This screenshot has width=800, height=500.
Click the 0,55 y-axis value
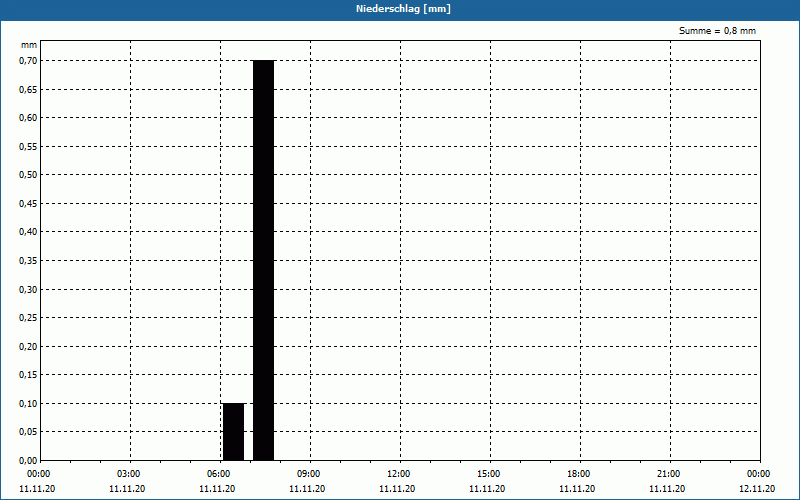click(28, 146)
